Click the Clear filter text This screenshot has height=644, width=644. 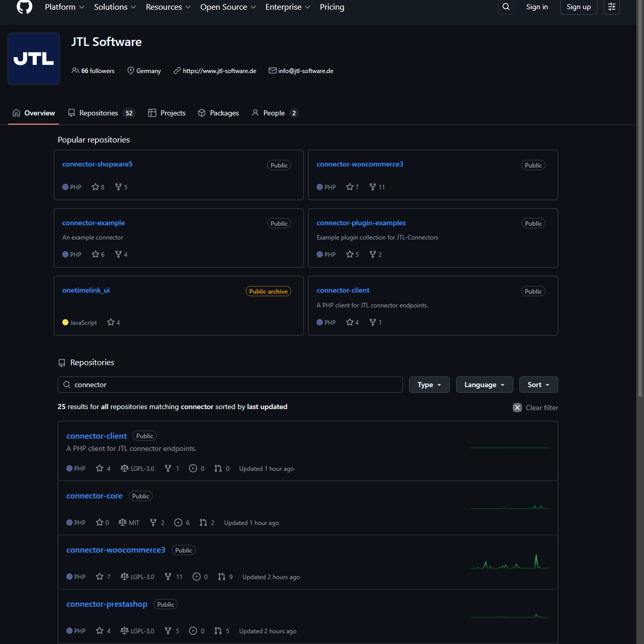click(x=542, y=408)
